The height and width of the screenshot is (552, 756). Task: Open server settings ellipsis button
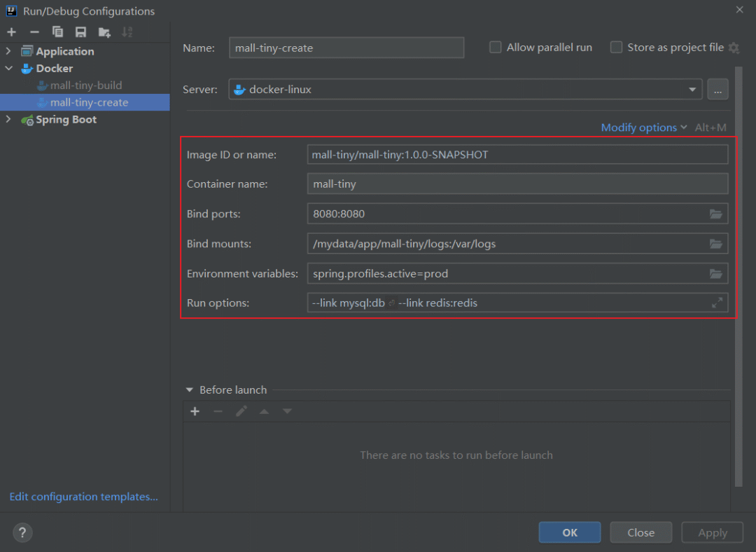pos(717,89)
